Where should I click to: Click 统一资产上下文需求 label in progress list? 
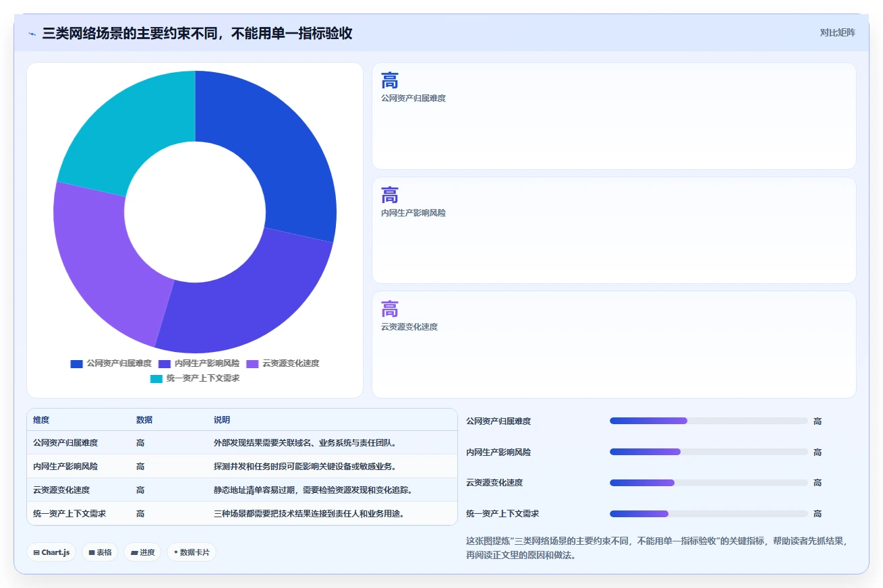click(503, 514)
